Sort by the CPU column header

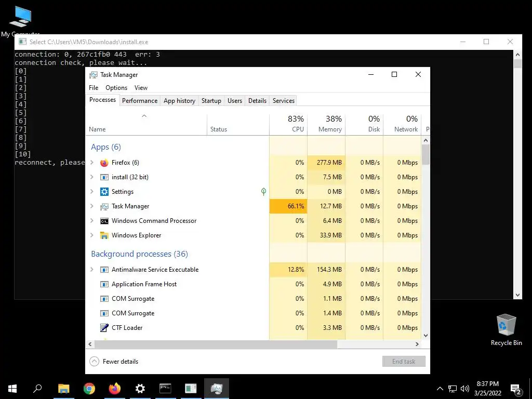pyautogui.click(x=288, y=124)
